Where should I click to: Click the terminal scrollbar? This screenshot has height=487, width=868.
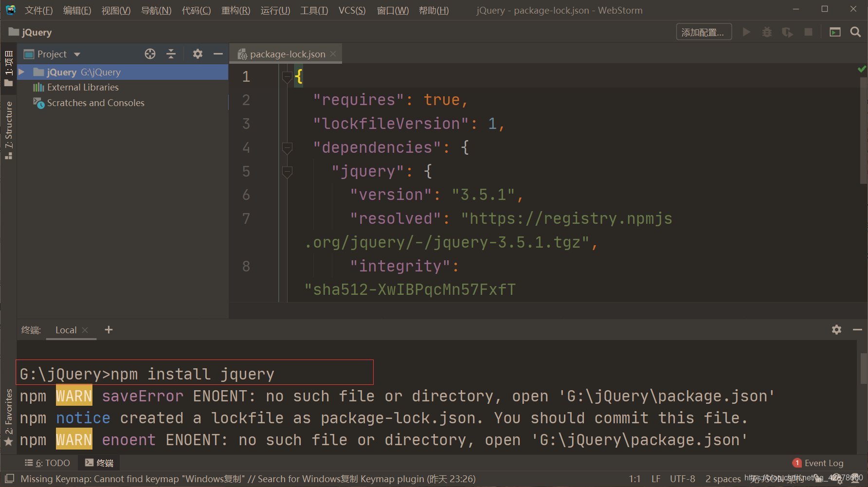tap(864, 368)
